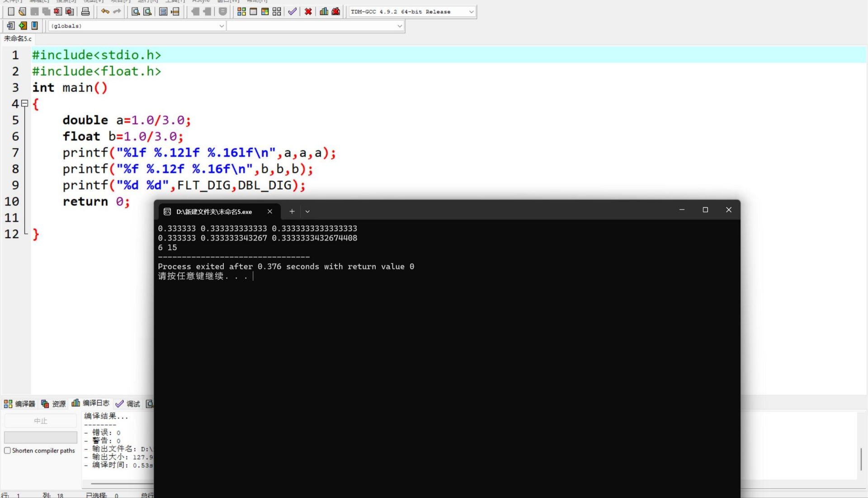Click the green insert icon in second toolbar

(23, 26)
